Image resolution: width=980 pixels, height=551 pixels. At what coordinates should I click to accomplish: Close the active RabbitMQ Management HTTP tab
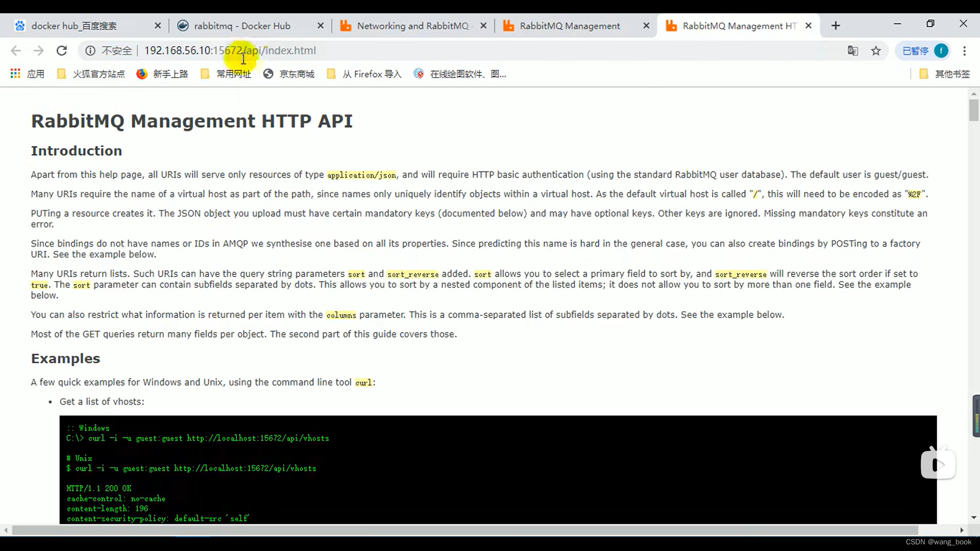coord(808,26)
